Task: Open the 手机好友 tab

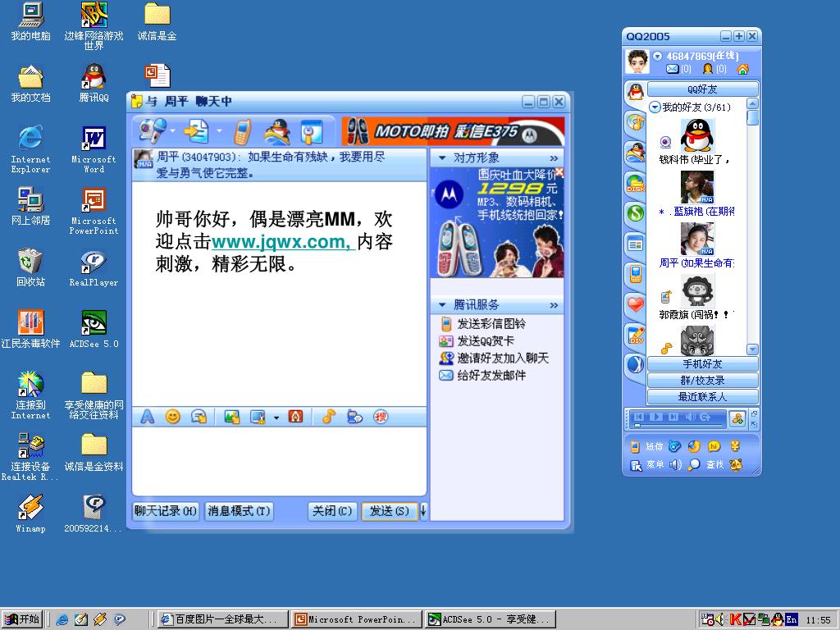Action: pos(702,364)
